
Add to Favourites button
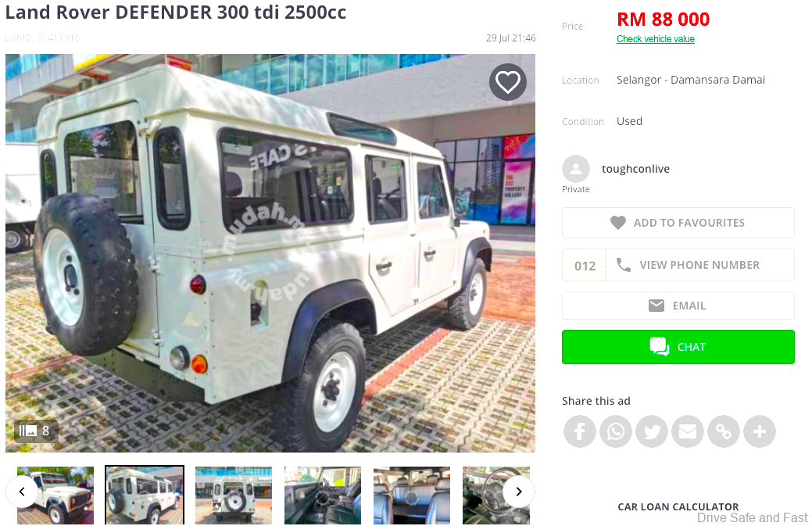coord(678,223)
